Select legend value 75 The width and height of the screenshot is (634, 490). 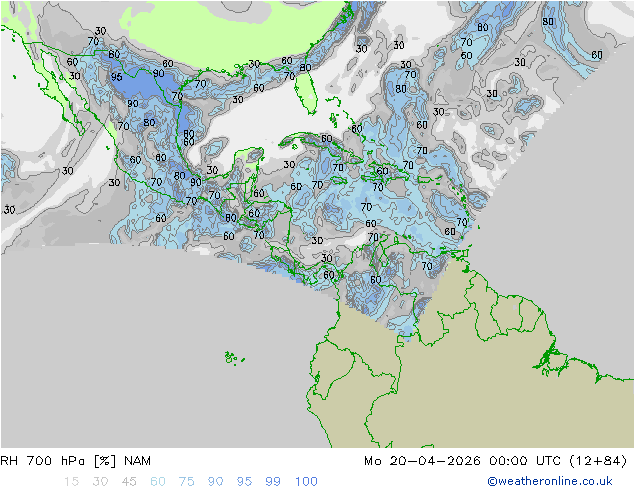(186, 482)
